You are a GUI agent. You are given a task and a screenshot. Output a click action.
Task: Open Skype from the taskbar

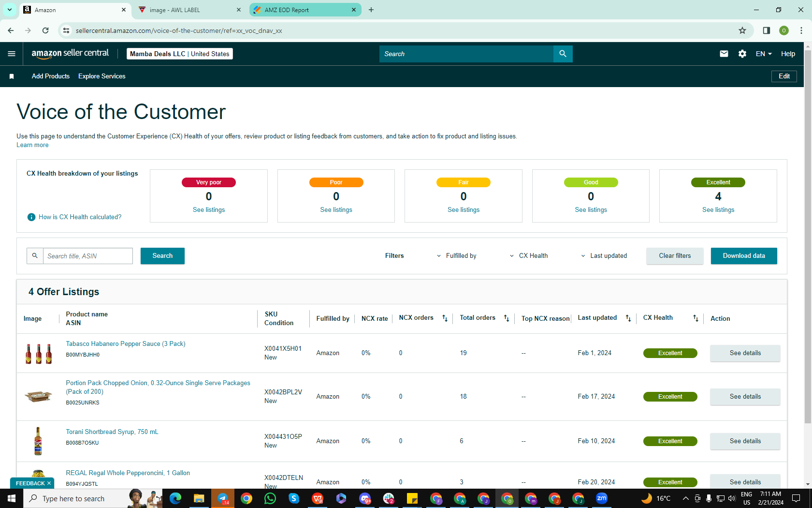click(294, 498)
